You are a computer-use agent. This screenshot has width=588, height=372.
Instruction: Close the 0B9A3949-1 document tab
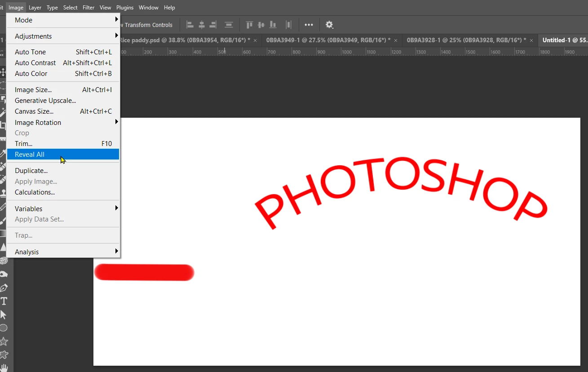click(396, 40)
